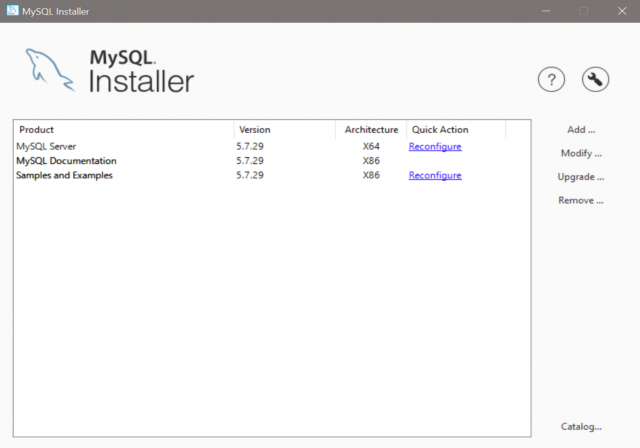Click Add ... to add products
This screenshot has width=640, height=448.
click(x=581, y=130)
